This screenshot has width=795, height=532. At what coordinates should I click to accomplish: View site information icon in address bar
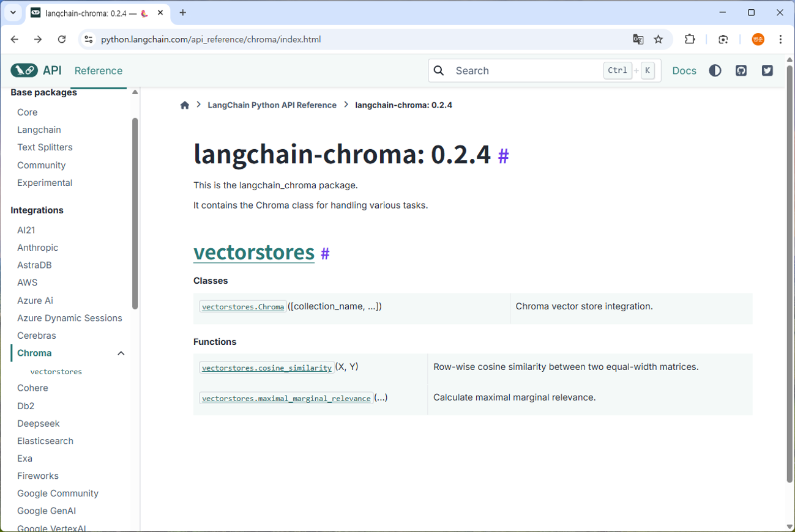(89, 39)
